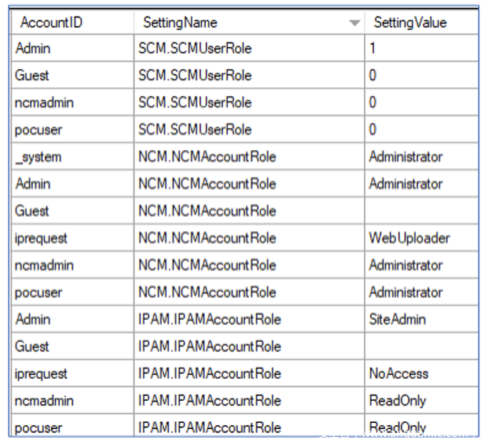Image resolution: width=488 pixels, height=448 pixels.
Task: Click the Guest cell in IPAM role row
Action: click(32, 347)
